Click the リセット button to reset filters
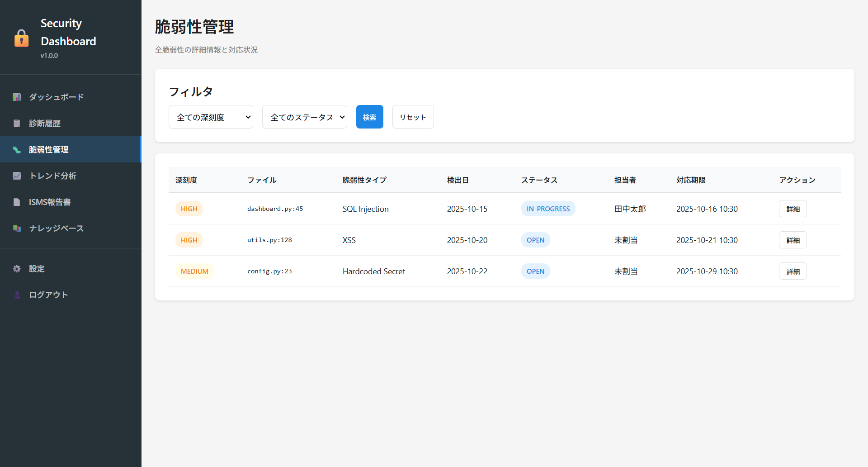The image size is (868, 467). coord(413,117)
